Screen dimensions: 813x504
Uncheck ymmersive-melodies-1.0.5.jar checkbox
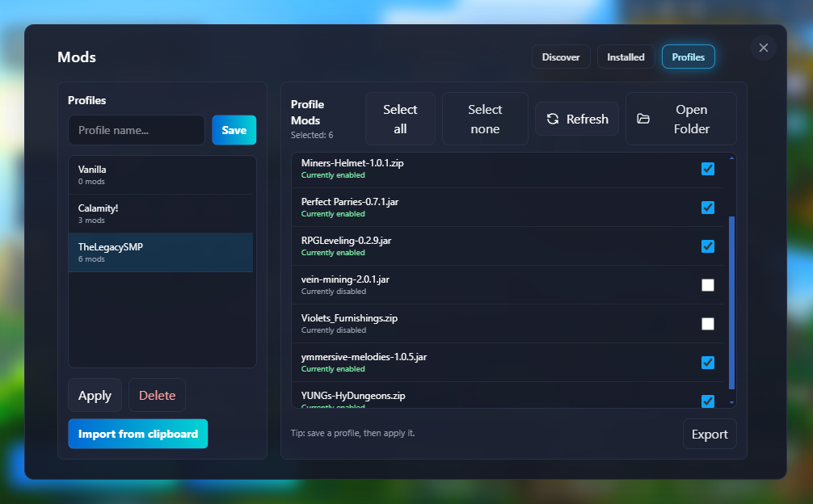tap(708, 363)
